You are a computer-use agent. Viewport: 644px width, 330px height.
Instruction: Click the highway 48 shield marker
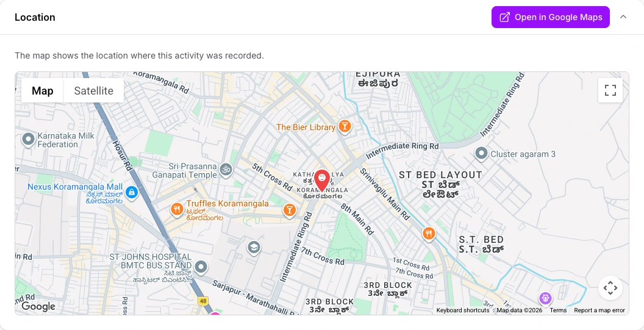(x=203, y=301)
